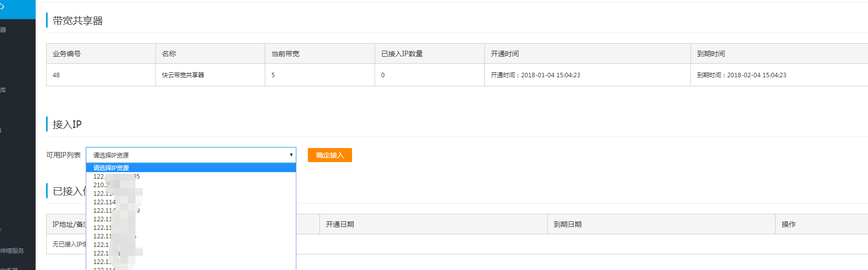
Task: Click the 开通日期 column header
Action: (x=340, y=224)
